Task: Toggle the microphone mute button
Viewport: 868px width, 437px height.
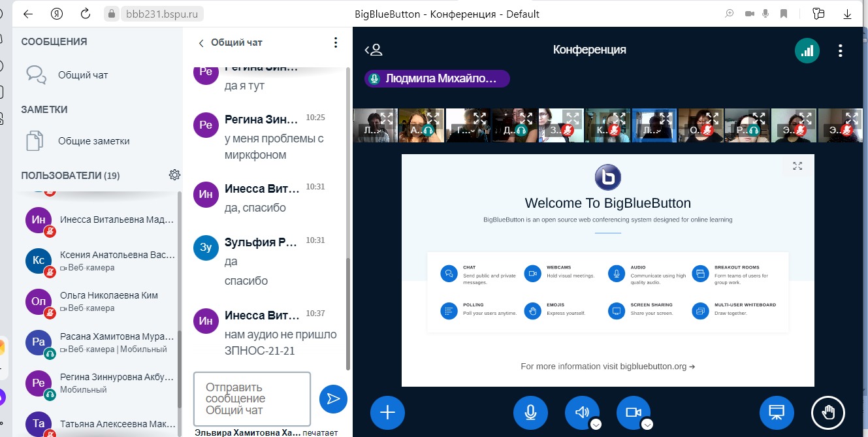Action: [x=530, y=412]
